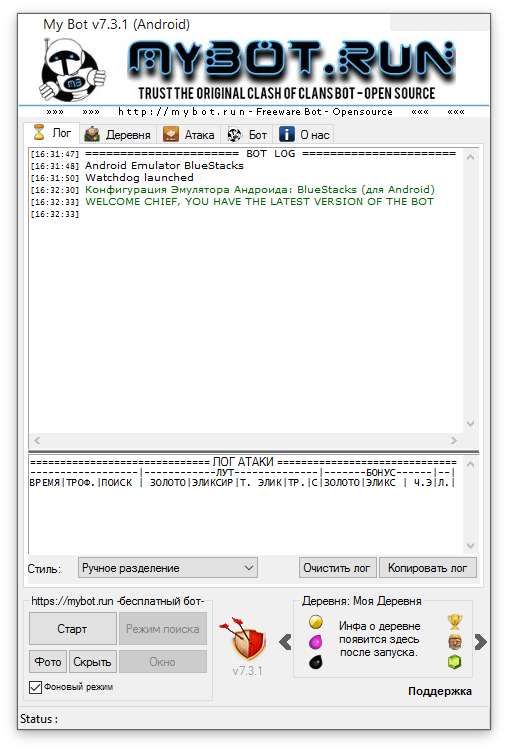The height and width of the screenshot is (751, 508).
Task: Click the Status label in status bar
Action: [39, 719]
